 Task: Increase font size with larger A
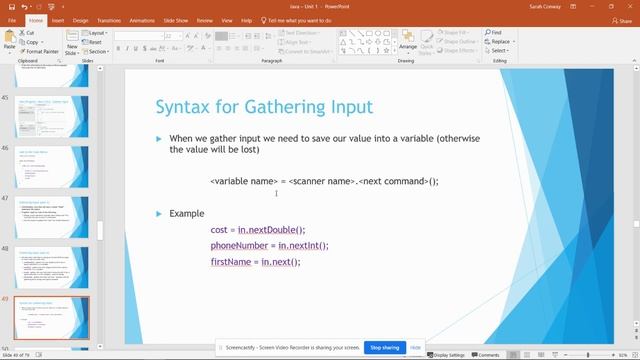188,36
